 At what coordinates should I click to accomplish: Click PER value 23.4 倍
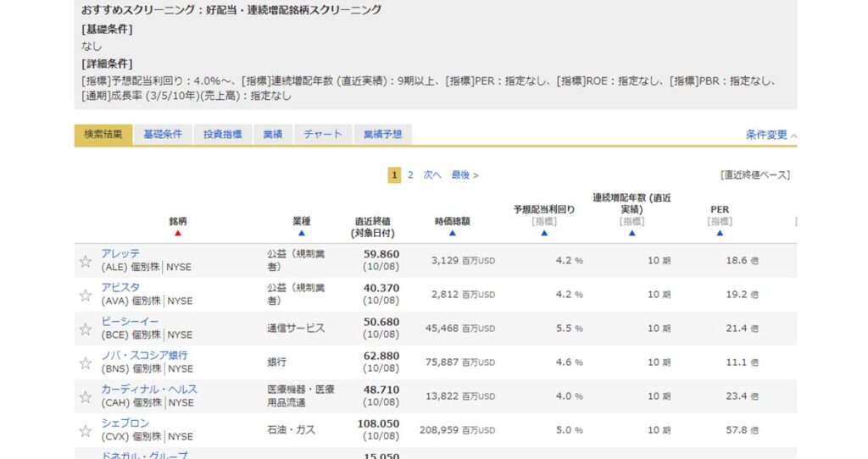[743, 396]
